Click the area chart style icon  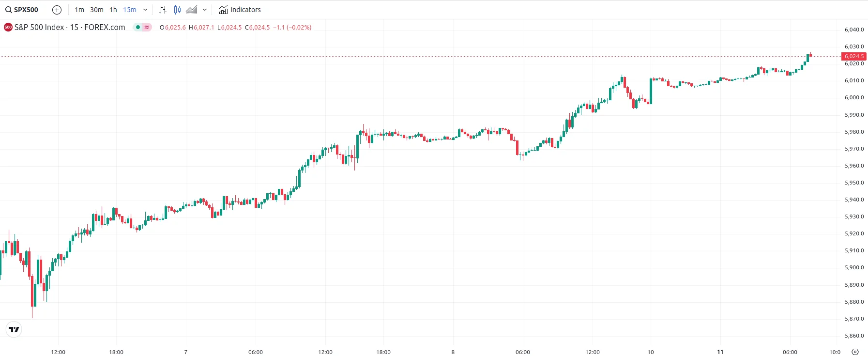point(192,9)
